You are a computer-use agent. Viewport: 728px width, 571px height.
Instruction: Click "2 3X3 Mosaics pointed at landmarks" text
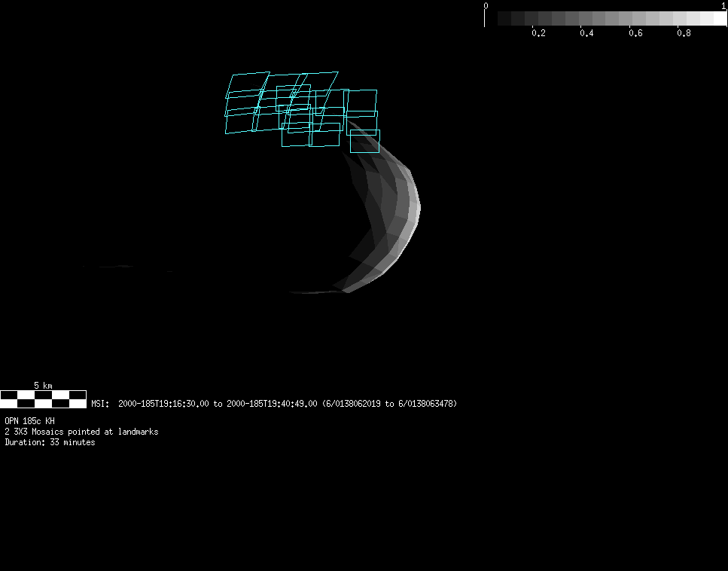(x=81, y=432)
